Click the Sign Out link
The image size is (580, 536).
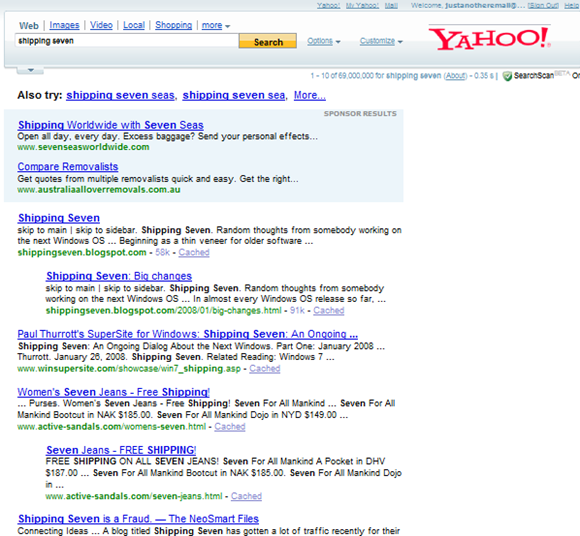(x=543, y=6)
